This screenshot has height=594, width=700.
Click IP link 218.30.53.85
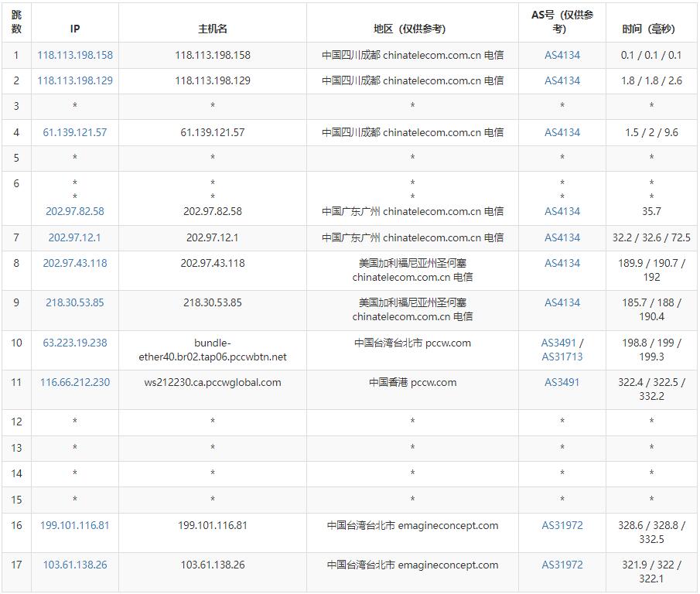coord(75,302)
